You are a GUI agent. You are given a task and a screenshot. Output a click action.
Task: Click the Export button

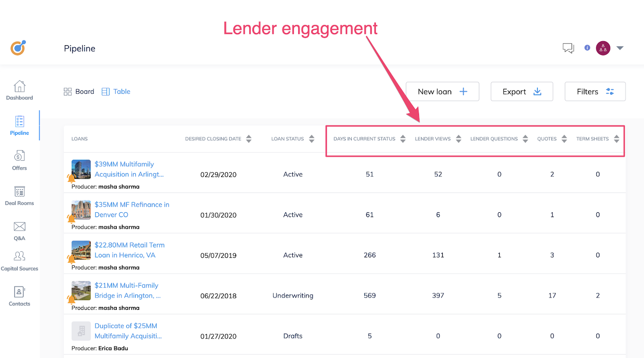[x=522, y=92]
